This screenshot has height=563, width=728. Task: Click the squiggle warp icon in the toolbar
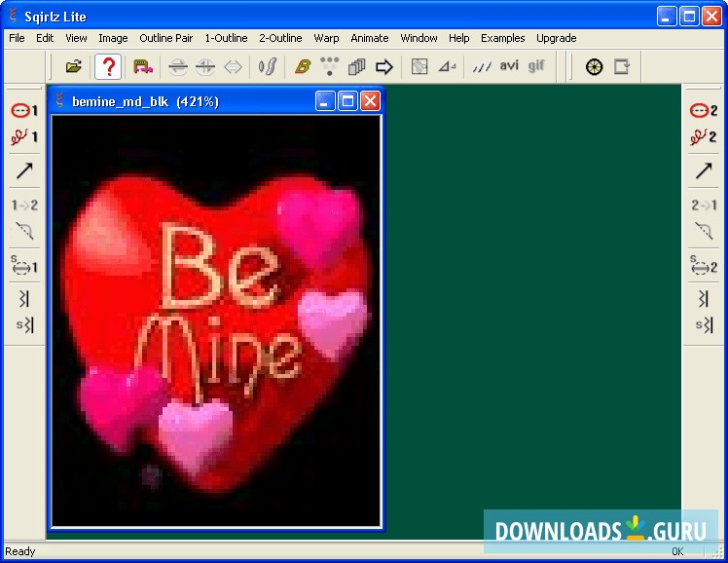click(268, 67)
